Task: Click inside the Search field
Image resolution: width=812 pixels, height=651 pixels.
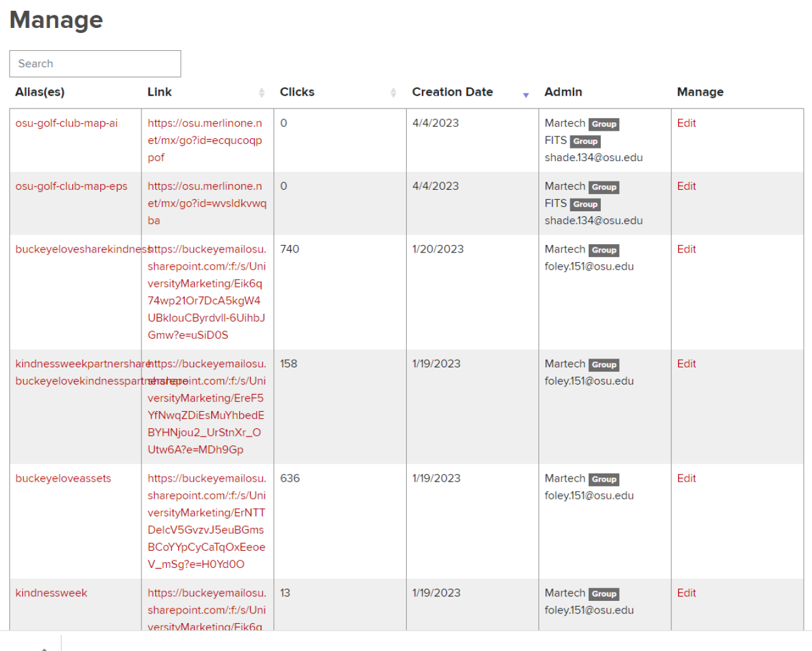Action: point(95,63)
